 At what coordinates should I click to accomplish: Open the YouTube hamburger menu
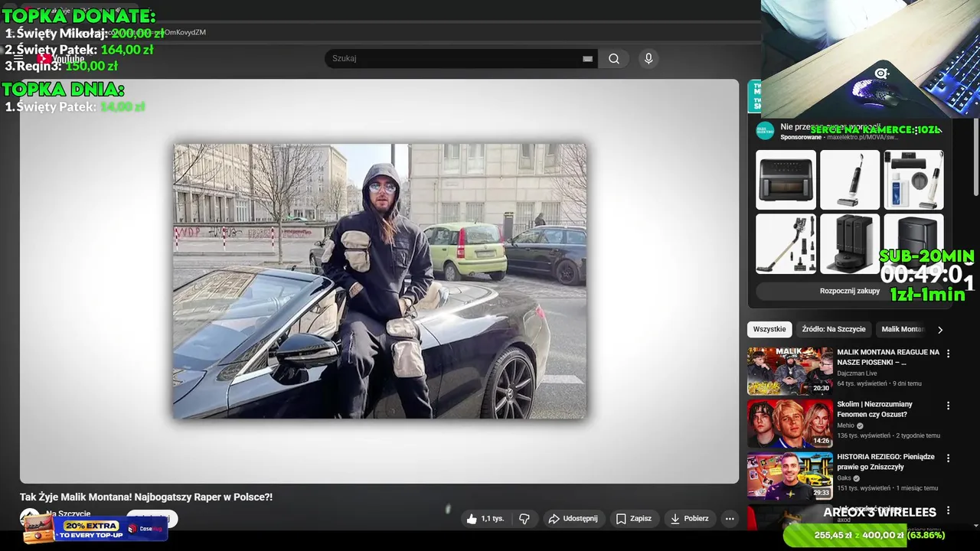point(18,58)
